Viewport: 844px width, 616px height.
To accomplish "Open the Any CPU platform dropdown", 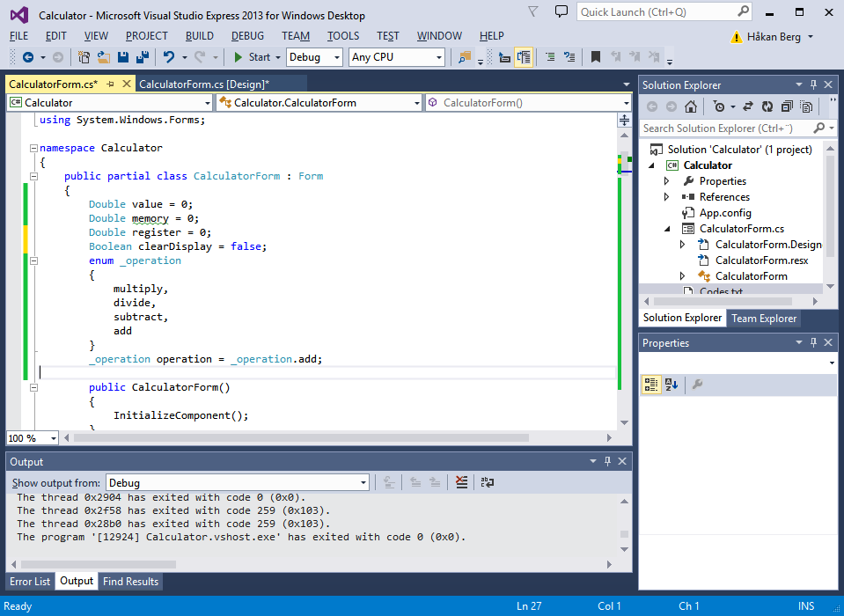I will (x=397, y=57).
